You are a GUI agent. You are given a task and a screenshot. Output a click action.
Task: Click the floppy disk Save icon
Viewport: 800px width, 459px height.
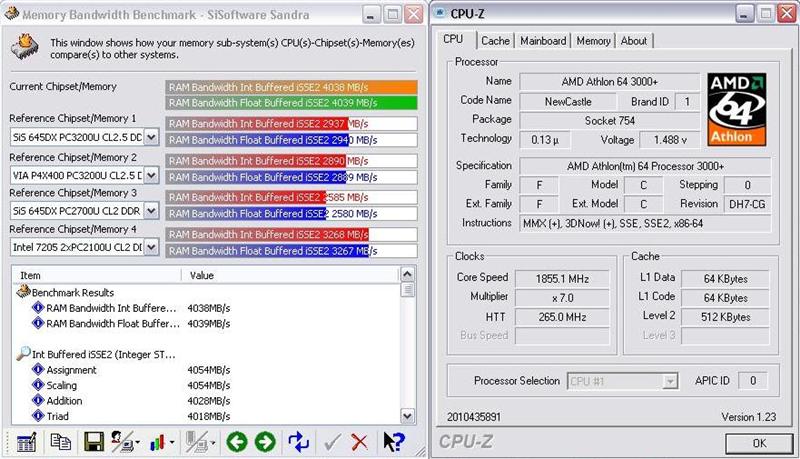point(94,441)
